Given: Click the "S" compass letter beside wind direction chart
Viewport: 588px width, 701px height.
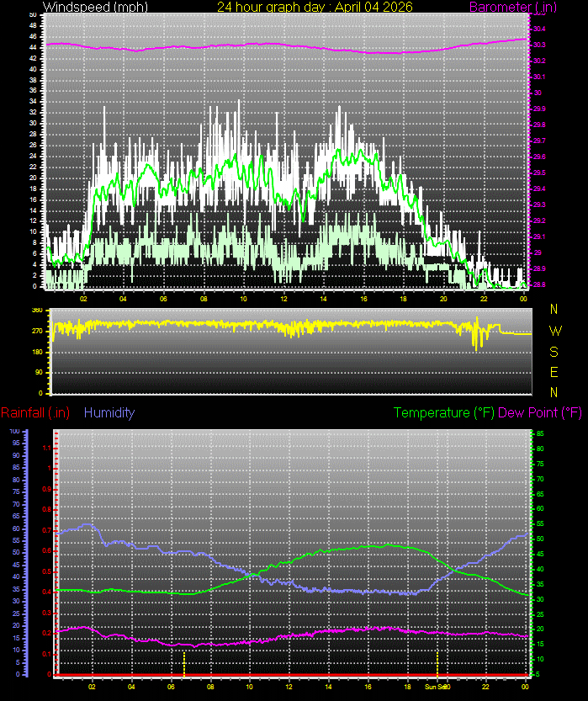Looking at the screenshot, I should 554,352.
